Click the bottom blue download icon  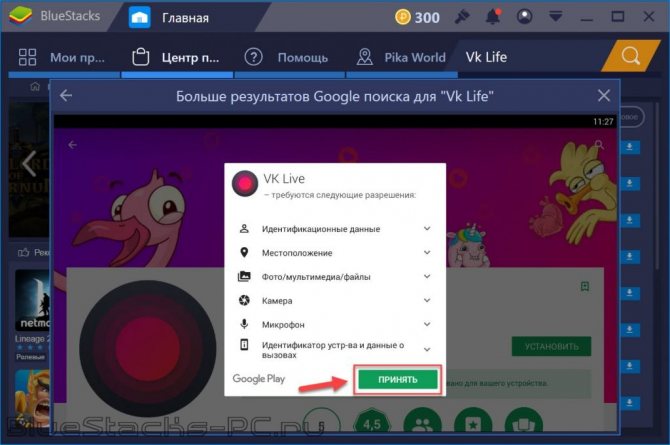[x=629, y=402]
